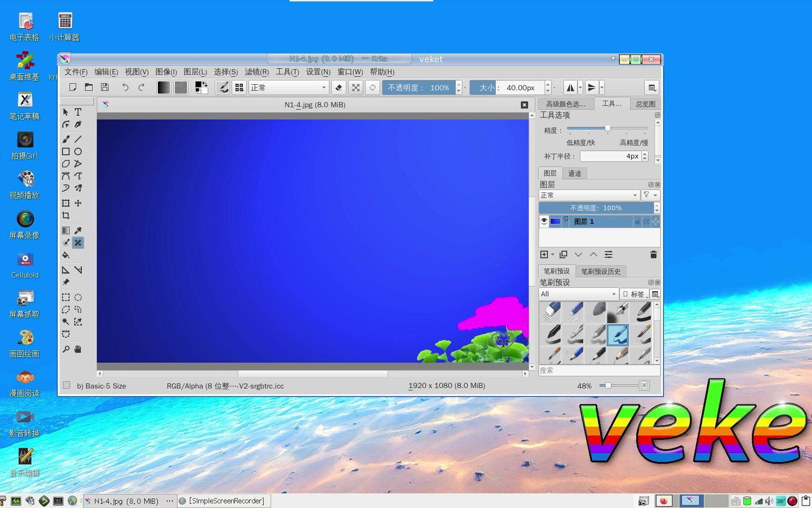Screen dimensions: 812x508
Task: Open the 滤镜(R) menu
Action: tap(257, 72)
